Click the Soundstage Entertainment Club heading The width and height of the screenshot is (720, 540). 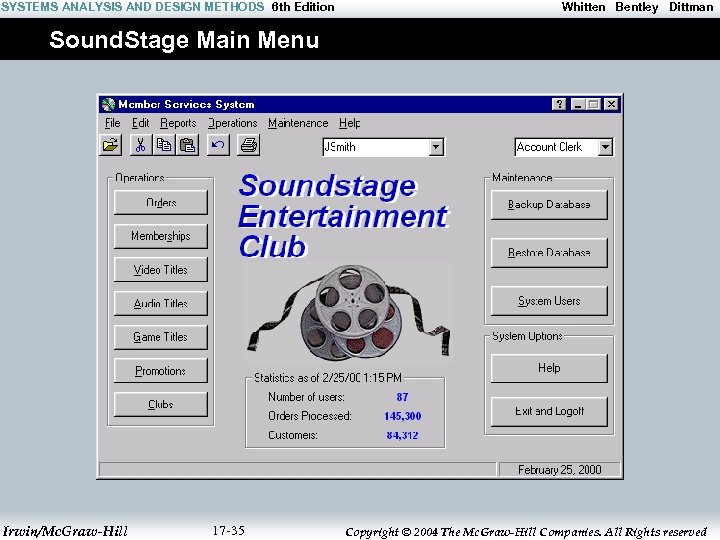tap(343, 216)
